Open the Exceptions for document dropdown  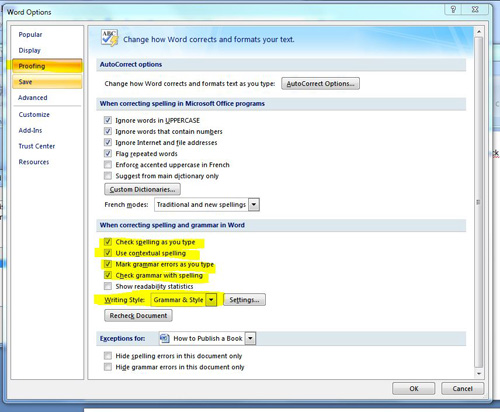tap(250, 338)
